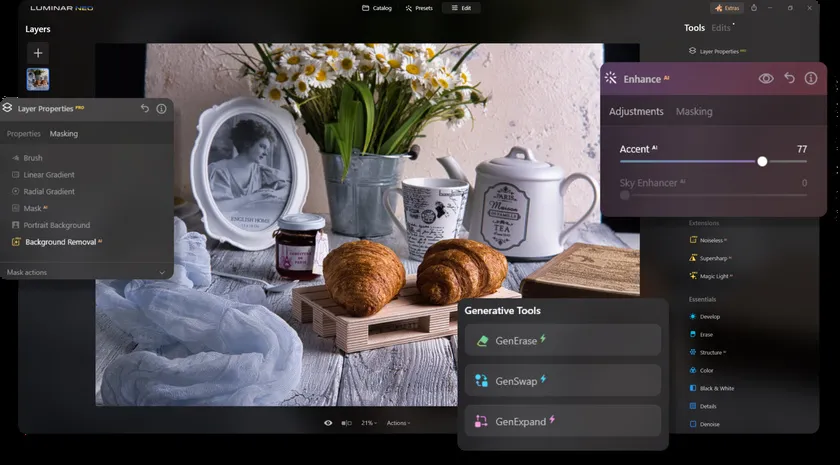
Task: Toggle before/after compare view
Action: click(346, 423)
